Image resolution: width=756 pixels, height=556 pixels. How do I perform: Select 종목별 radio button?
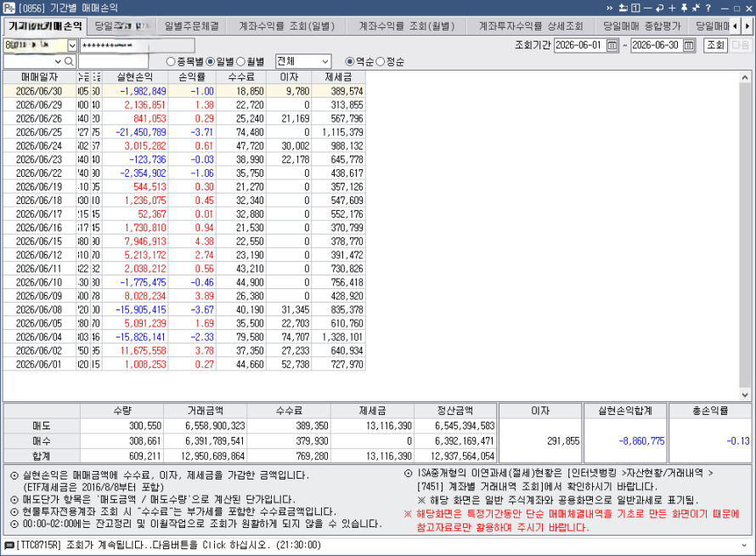click(170, 62)
